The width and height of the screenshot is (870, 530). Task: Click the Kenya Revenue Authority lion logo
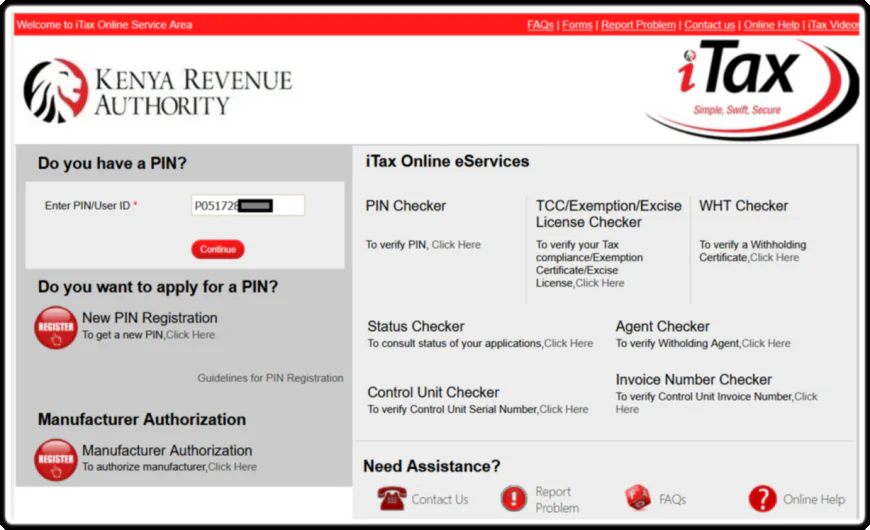[56, 91]
